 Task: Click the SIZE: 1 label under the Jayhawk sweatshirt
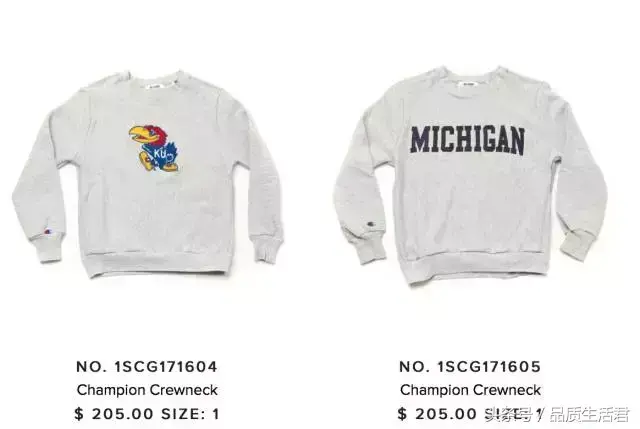[191, 414]
